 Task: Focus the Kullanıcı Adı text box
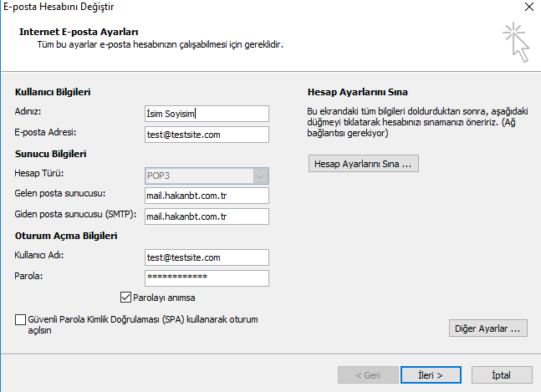[x=207, y=257]
